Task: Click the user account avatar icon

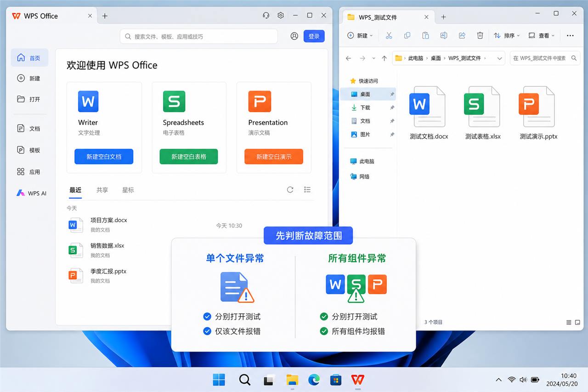Action: [x=294, y=36]
